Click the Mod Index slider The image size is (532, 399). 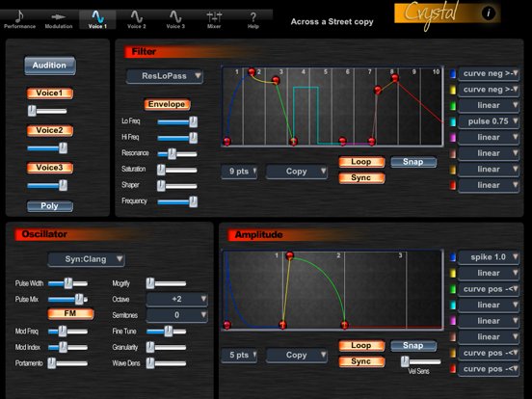tap(67, 347)
